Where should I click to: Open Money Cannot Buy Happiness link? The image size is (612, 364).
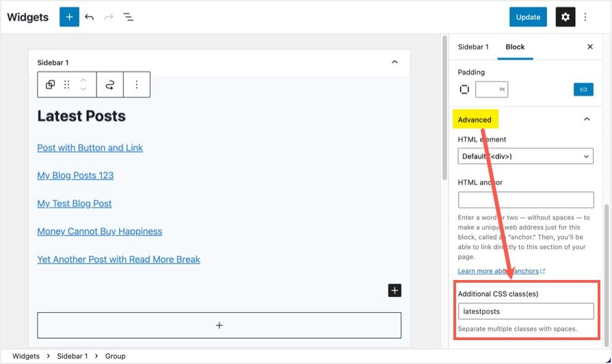click(100, 232)
